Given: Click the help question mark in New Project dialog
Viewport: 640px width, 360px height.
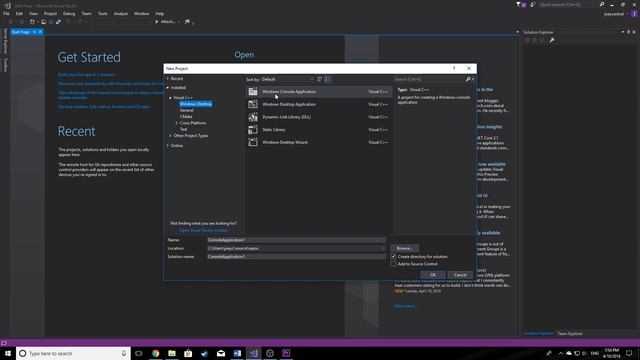Looking at the screenshot, I should pos(454,68).
